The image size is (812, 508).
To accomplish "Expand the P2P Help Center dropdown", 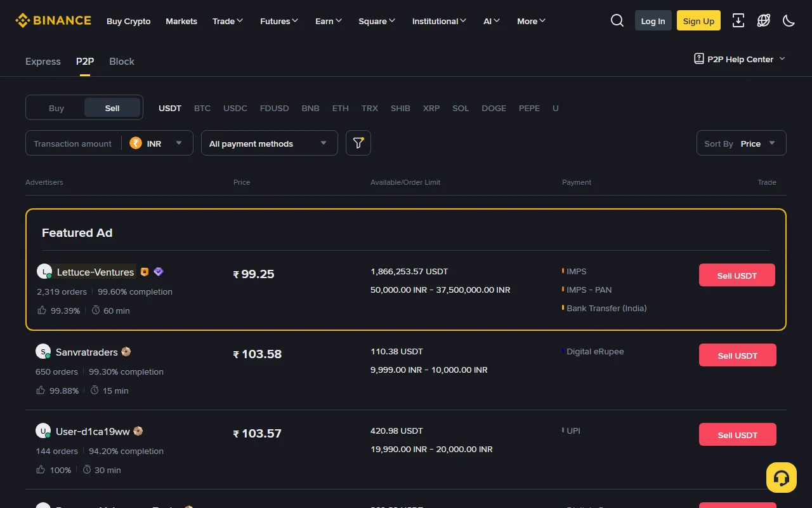I will 740,59.
